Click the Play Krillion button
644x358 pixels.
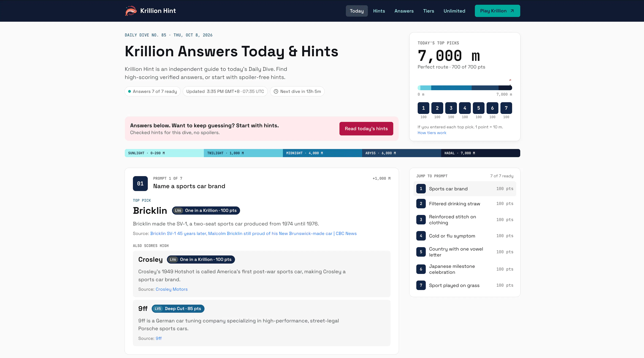pyautogui.click(x=497, y=11)
